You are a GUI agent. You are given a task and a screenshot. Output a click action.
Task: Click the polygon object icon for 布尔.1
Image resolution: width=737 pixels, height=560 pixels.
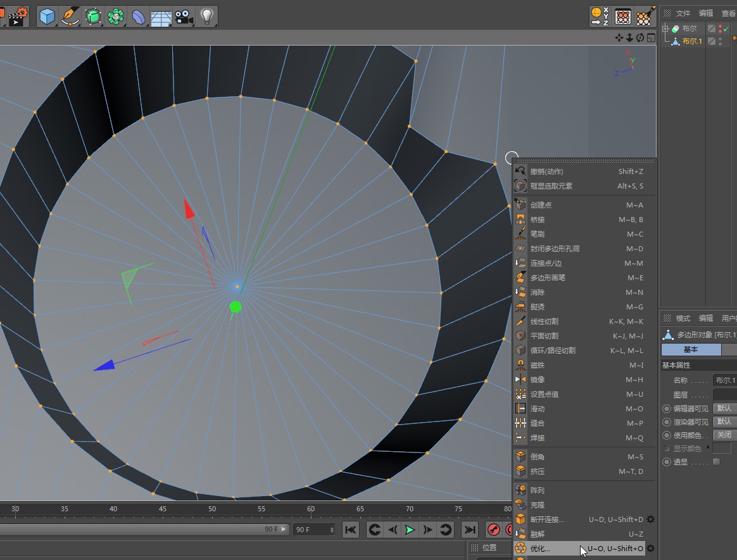(x=676, y=41)
